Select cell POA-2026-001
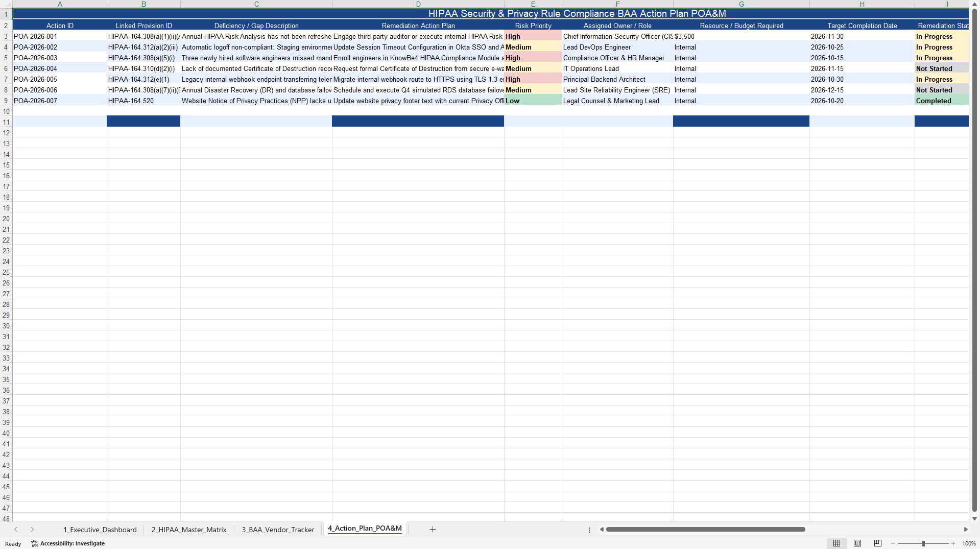The image size is (980, 549). pos(60,36)
